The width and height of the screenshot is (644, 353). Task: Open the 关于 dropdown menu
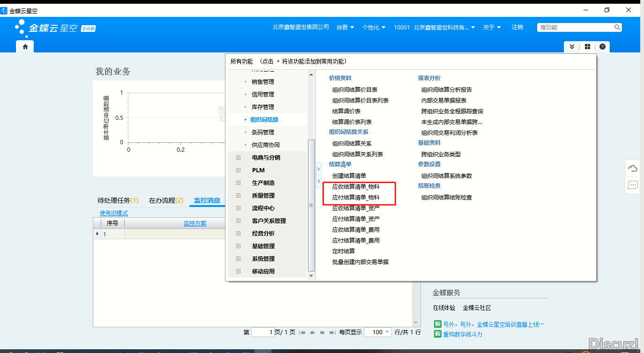coord(492,28)
